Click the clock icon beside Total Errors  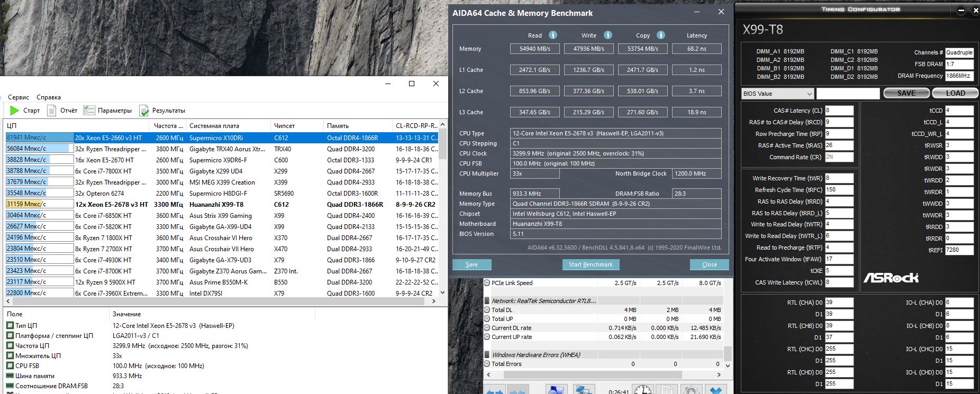(487, 364)
